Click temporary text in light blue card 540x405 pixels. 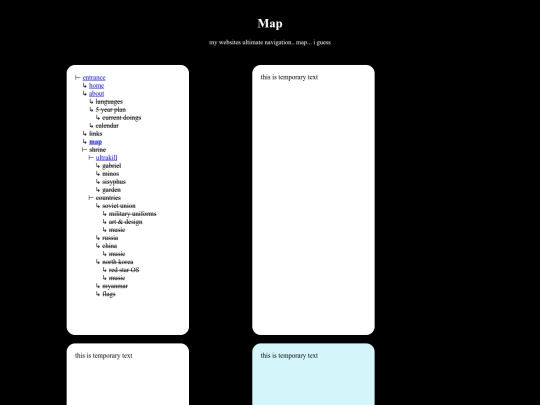289,355
